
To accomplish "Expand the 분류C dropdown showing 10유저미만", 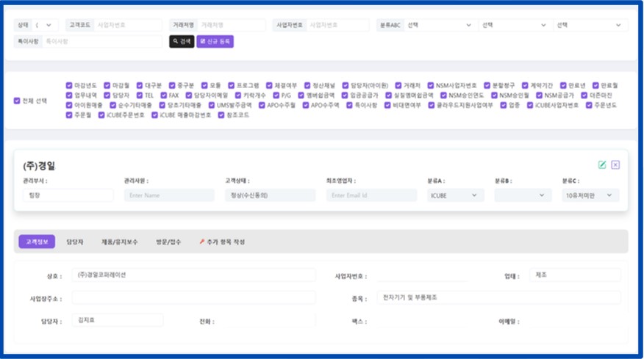I will click(590, 195).
